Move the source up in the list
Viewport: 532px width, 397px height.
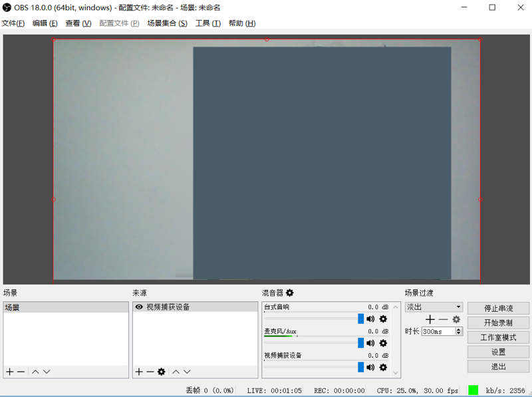[x=176, y=372]
